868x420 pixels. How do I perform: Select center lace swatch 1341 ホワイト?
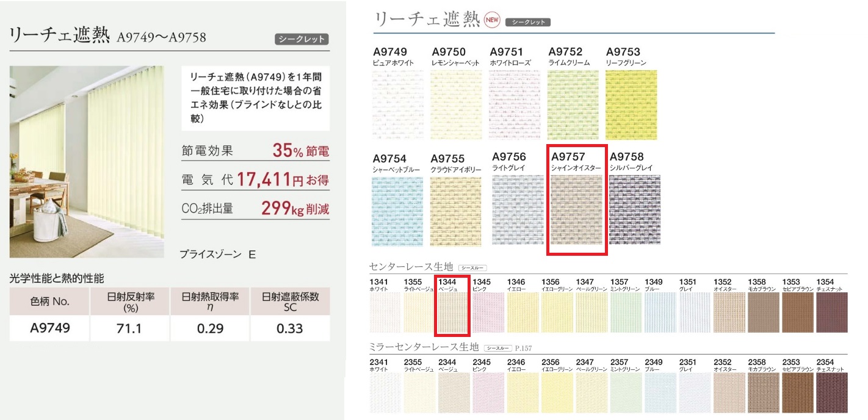(x=385, y=312)
